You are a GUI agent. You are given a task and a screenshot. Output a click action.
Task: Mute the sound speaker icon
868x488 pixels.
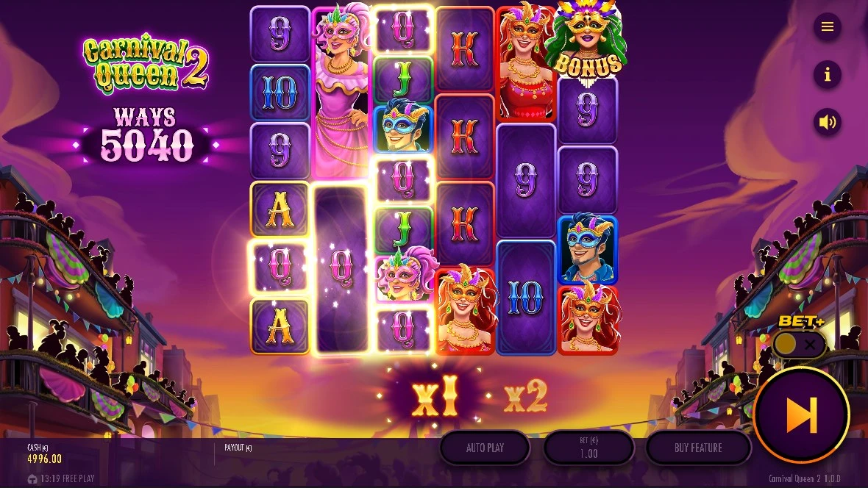click(827, 122)
